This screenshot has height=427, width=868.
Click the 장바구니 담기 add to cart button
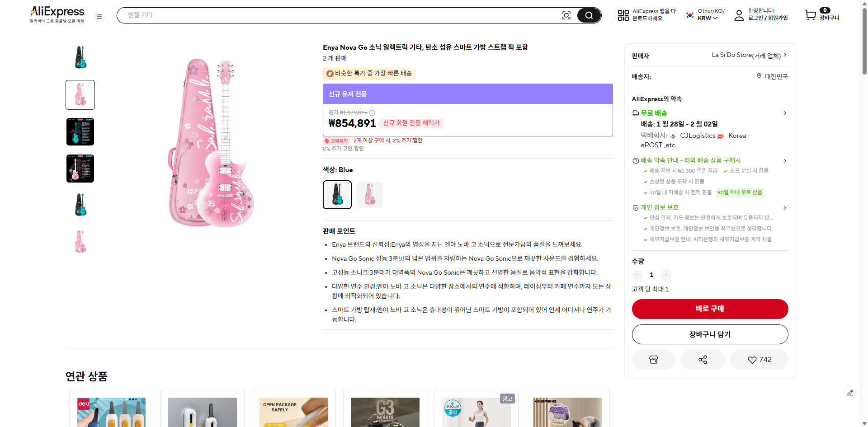[x=710, y=334]
